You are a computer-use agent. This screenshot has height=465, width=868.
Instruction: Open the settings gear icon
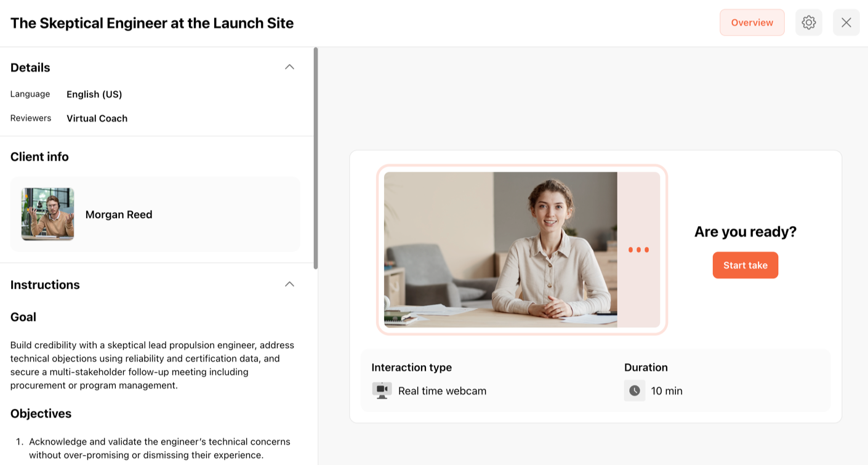click(809, 23)
